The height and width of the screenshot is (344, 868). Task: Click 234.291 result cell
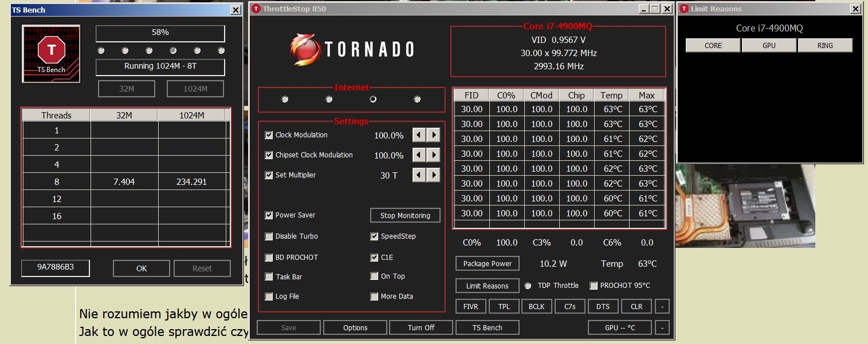click(192, 182)
